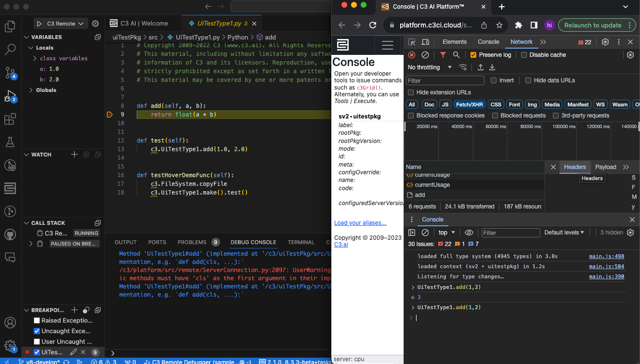Toggle activate breakpoints icon
Screen dimensions: 640x364
(x=86, y=310)
